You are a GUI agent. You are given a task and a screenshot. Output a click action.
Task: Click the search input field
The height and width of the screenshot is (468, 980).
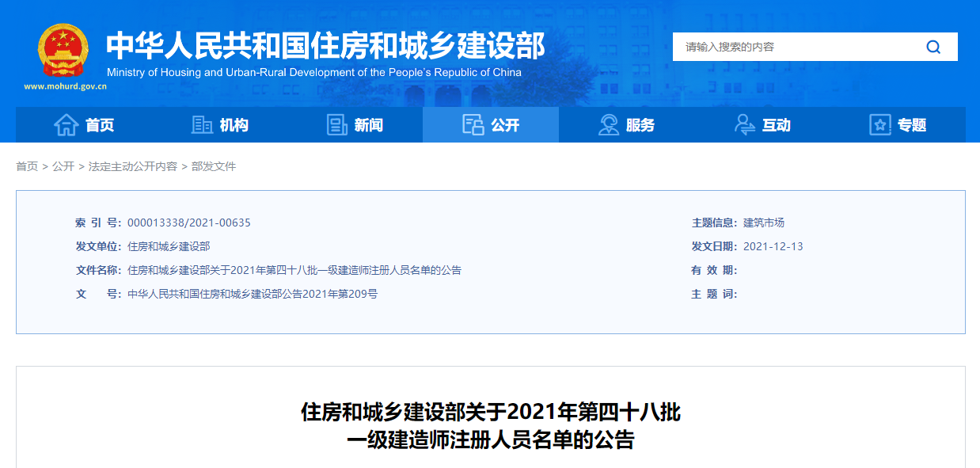pos(792,47)
